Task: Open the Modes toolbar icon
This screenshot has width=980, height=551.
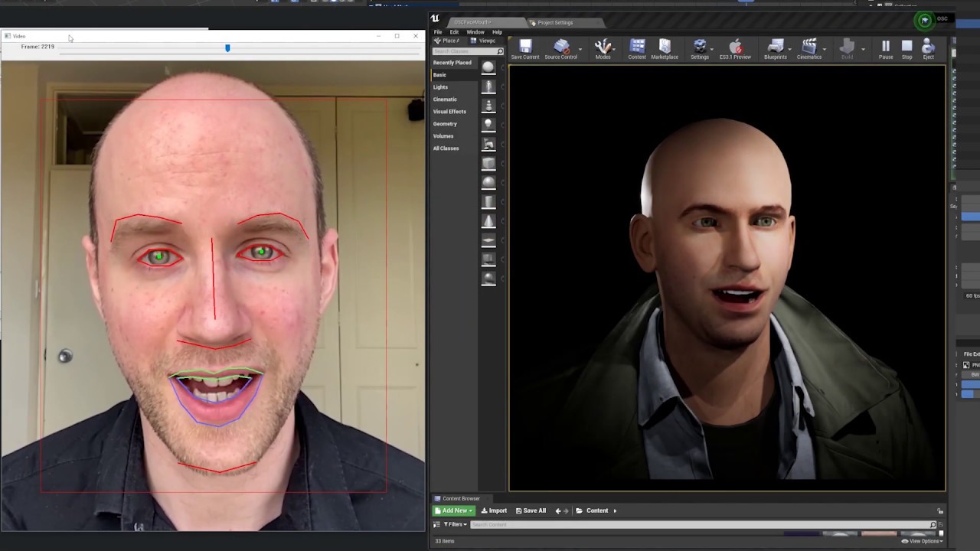Action: coord(603,50)
